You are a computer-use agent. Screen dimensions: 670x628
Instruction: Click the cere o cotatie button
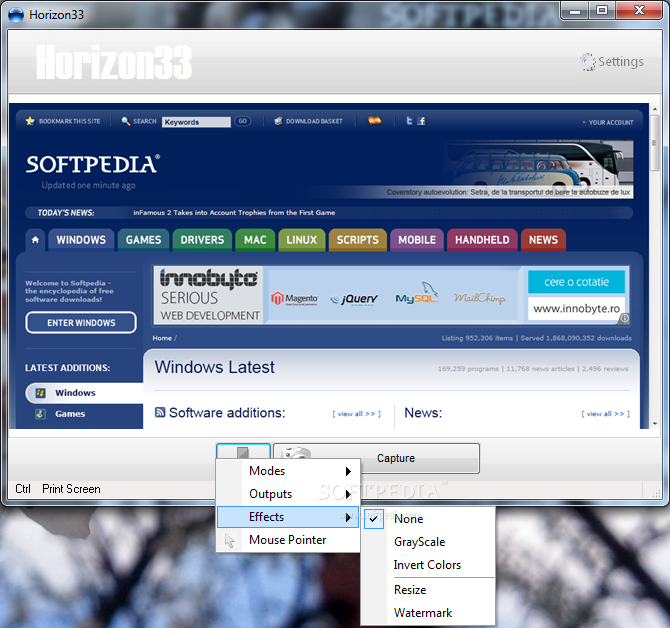pos(576,282)
